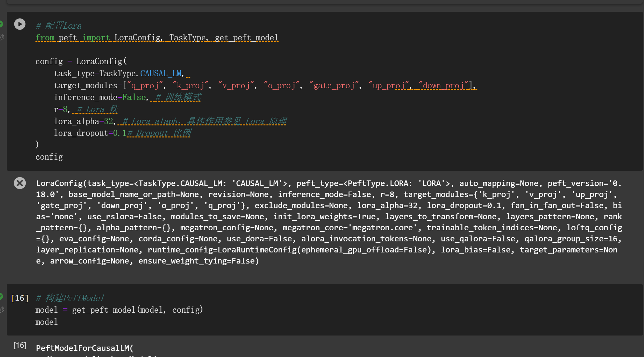
Task: Click green success checkmark beside LoraConfig cell
Action: 1,24
